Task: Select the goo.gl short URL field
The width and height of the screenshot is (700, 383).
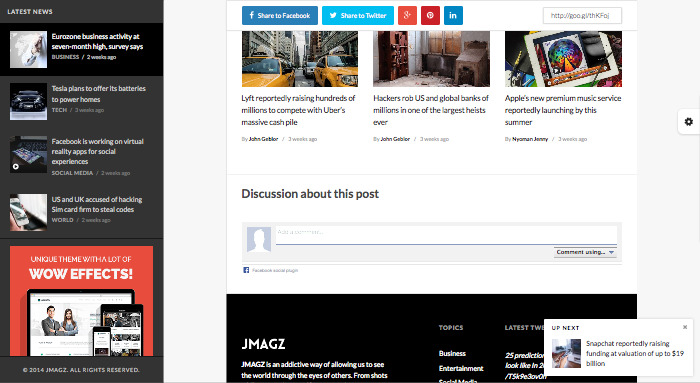Action: click(x=582, y=16)
